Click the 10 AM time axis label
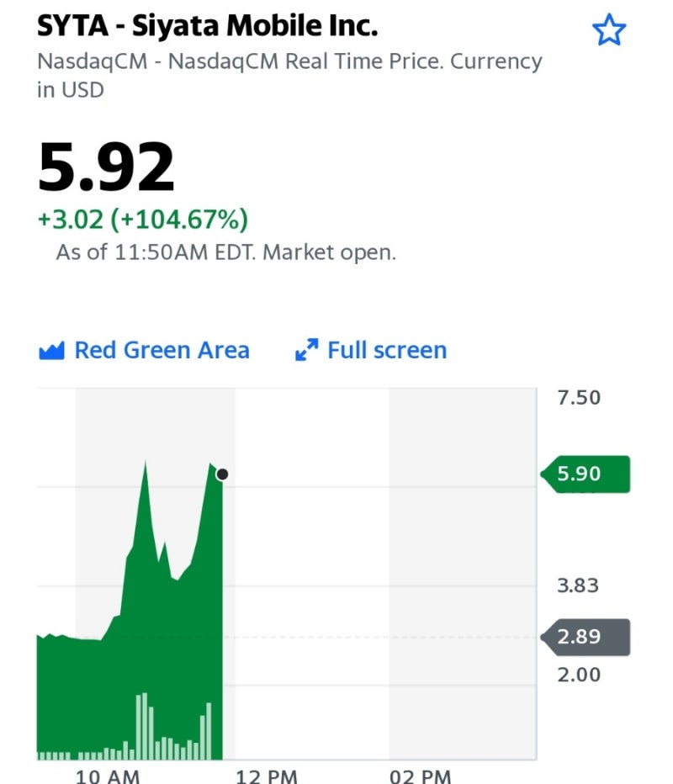This screenshot has height=784, width=673. pyautogui.click(x=108, y=776)
